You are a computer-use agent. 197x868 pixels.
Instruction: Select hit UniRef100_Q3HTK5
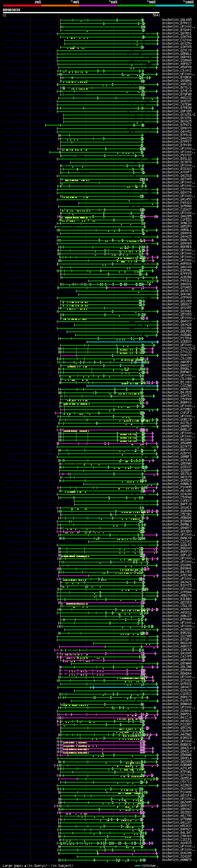177,47
